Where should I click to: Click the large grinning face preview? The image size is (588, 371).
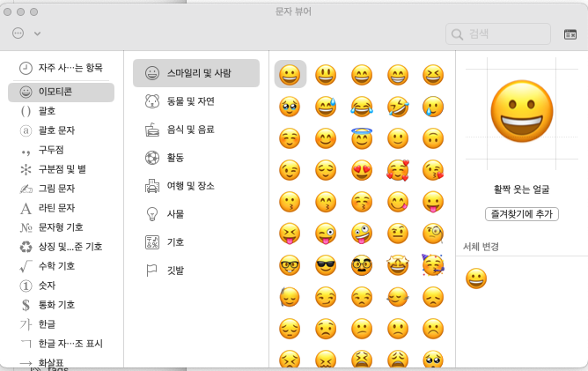click(x=522, y=112)
